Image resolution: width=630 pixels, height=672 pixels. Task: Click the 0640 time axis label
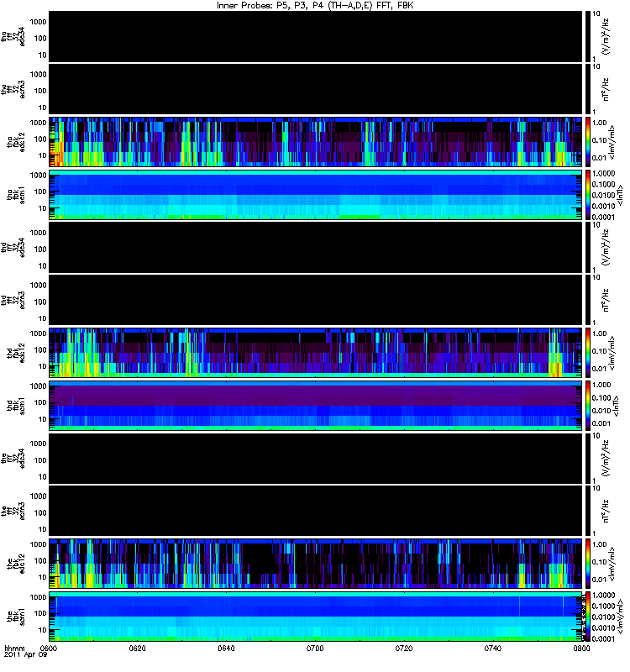coord(226,648)
